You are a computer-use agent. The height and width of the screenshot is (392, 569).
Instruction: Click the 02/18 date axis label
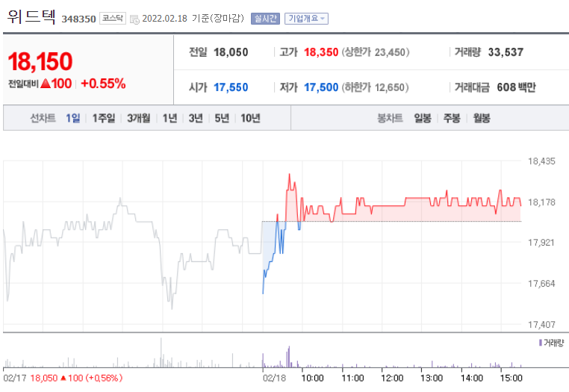(274, 379)
